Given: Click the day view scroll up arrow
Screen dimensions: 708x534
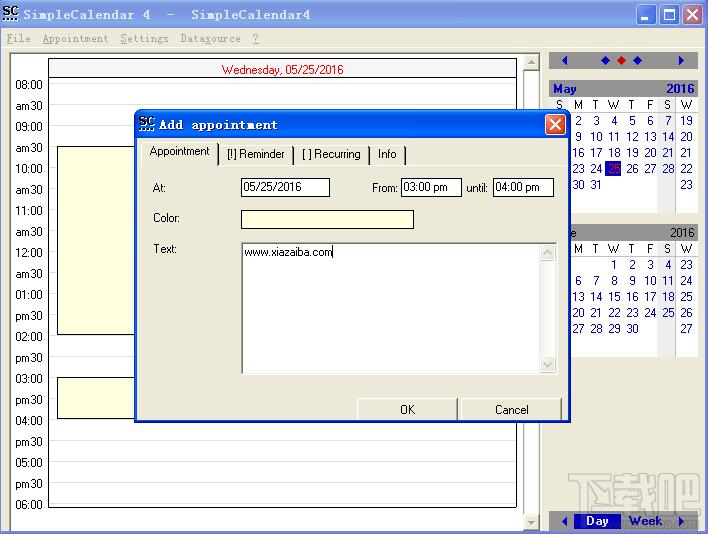Looking at the screenshot, I should coord(531,62).
